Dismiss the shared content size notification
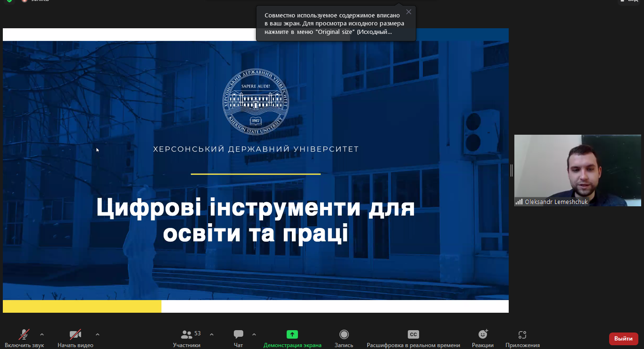This screenshot has width=644, height=349. point(409,12)
